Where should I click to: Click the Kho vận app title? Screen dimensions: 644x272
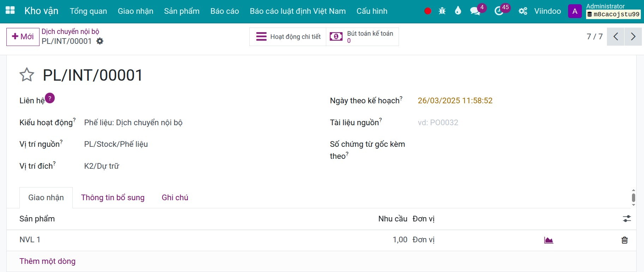click(x=41, y=11)
